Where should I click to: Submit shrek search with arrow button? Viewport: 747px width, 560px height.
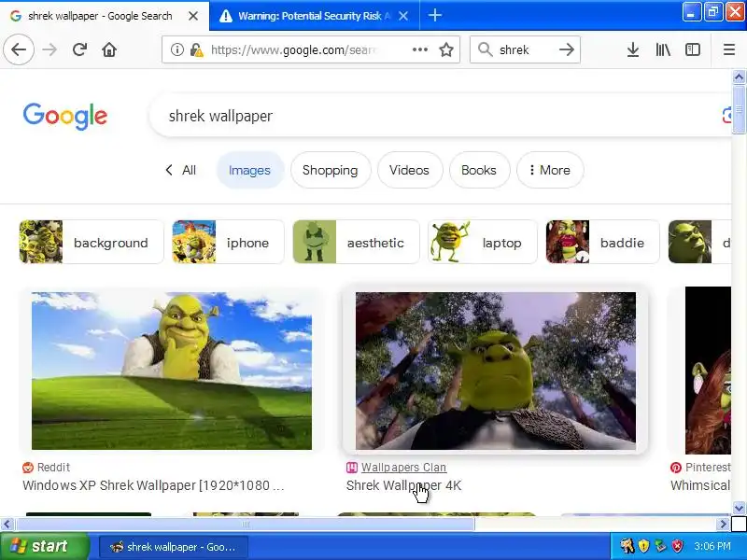pos(566,49)
